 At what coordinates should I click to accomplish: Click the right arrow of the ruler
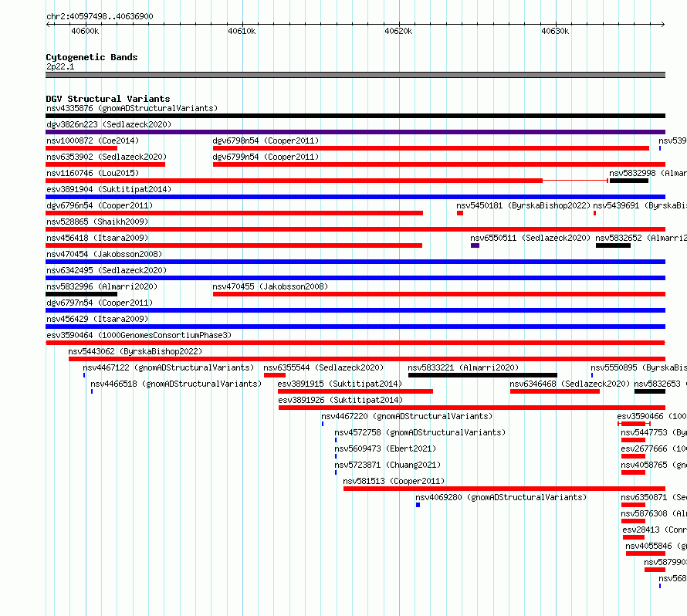pos(662,25)
